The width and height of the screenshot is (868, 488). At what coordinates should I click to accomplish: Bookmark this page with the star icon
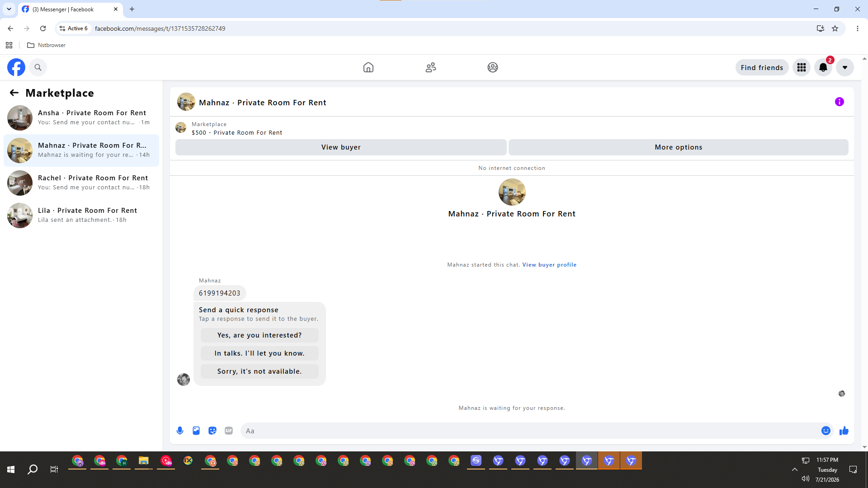coord(835,28)
